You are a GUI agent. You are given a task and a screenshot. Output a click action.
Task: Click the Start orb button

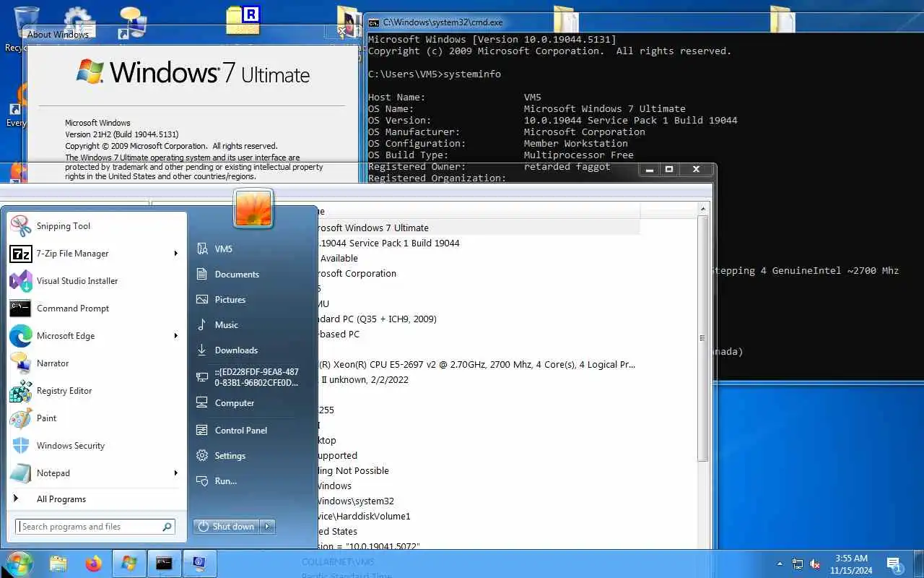click(19, 564)
